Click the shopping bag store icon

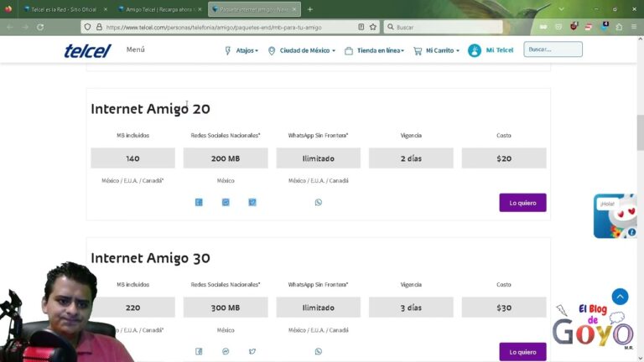349,51
